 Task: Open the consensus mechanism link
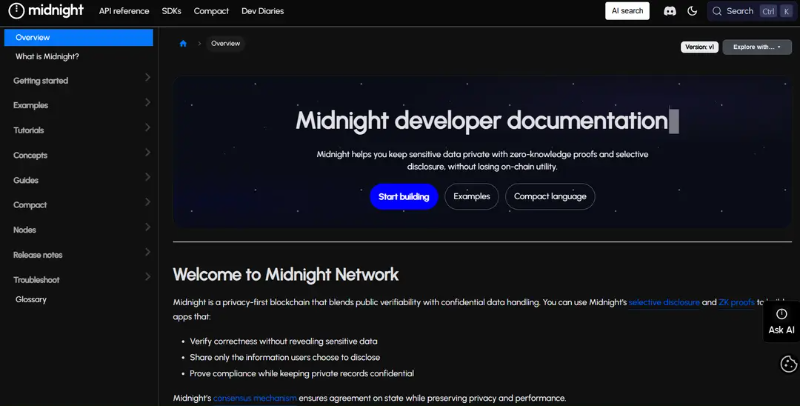point(255,398)
